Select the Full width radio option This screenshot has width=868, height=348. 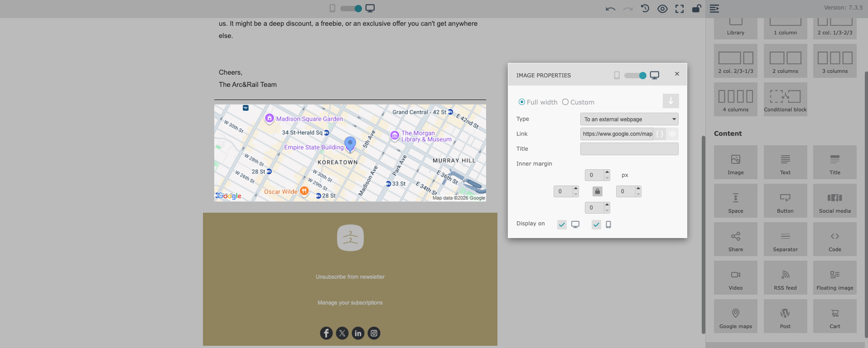coord(522,102)
